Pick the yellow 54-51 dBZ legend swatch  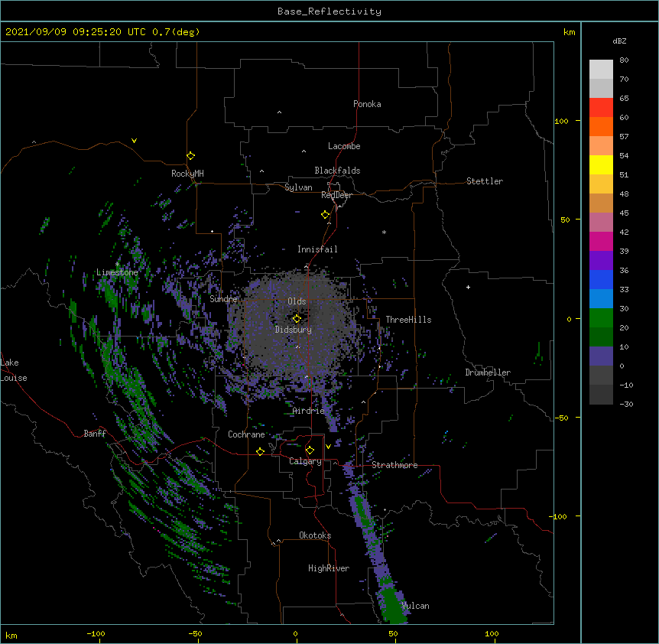click(x=601, y=164)
